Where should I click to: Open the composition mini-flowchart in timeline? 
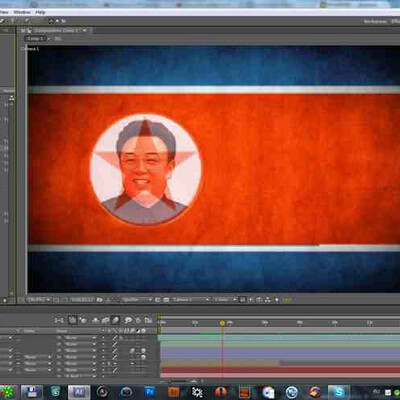(x=59, y=320)
